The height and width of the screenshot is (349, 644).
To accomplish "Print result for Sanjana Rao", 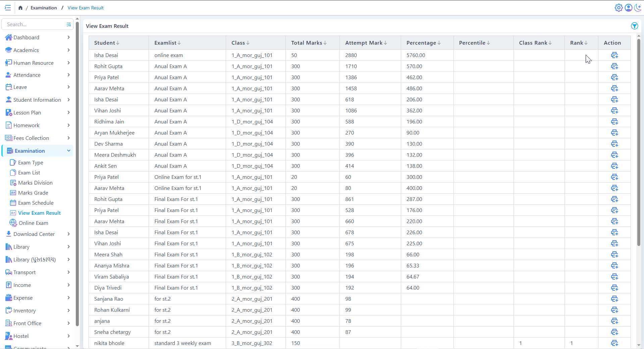I will [614, 299].
